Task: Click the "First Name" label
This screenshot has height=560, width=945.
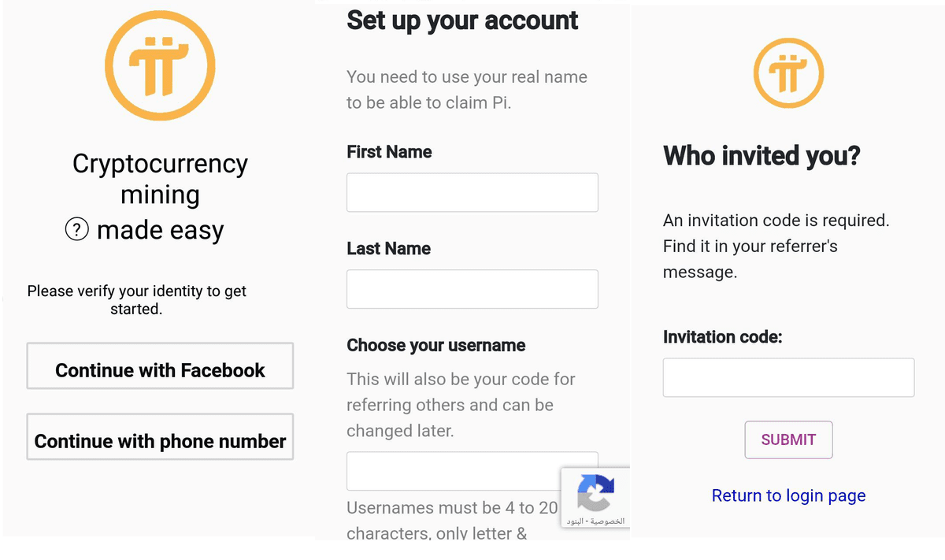Action: coord(389,152)
